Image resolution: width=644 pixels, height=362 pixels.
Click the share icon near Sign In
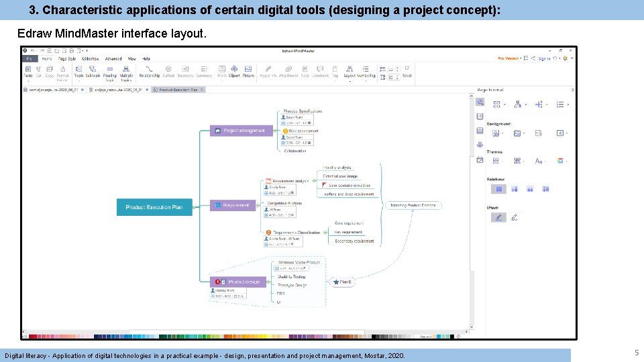(x=533, y=58)
